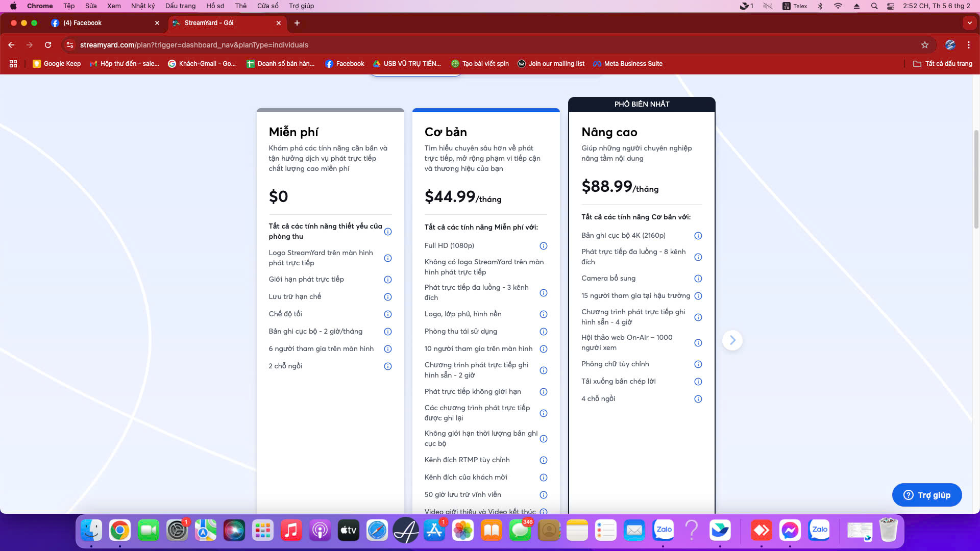Click info icon beside Full HD (1080p)
The image size is (980, 551).
pos(544,246)
